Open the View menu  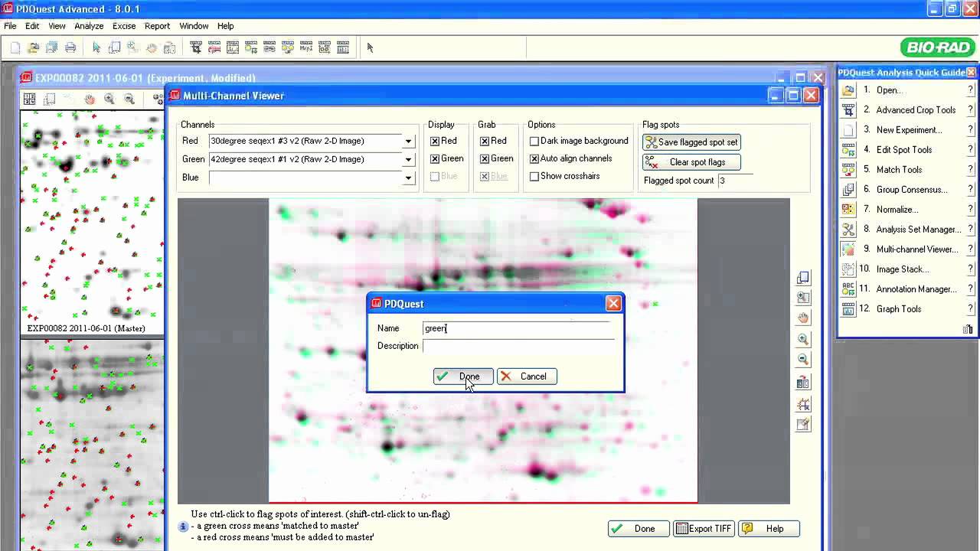click(57, 26)
